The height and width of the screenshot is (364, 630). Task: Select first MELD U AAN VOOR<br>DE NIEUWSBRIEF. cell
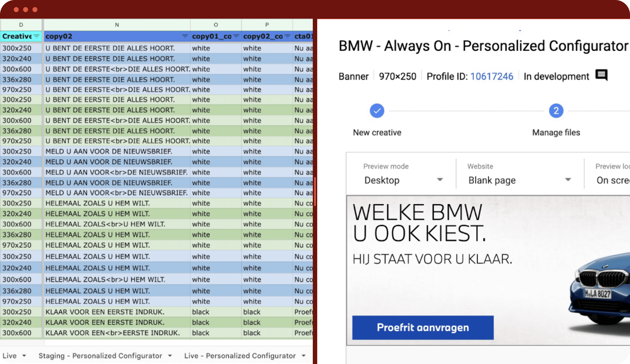[x=117, y=172]
